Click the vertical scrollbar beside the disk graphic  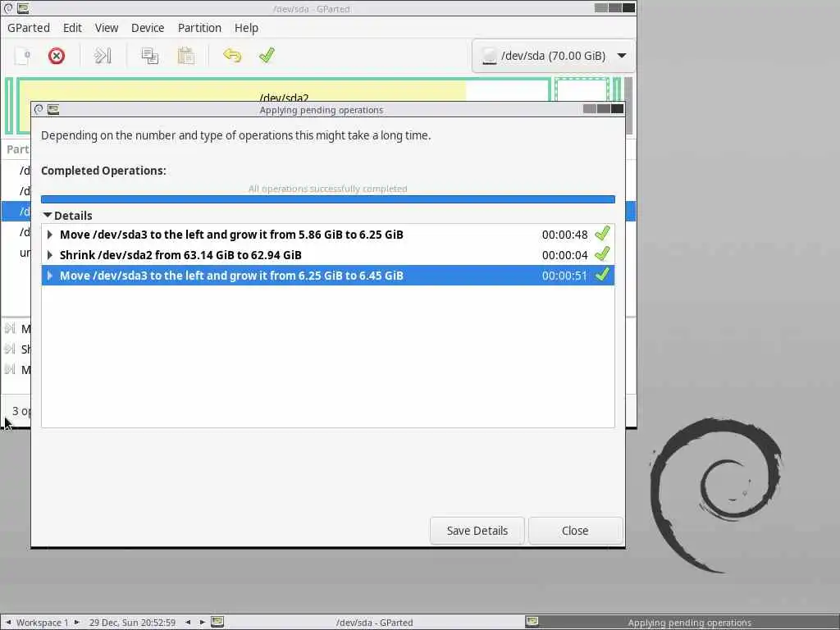coord(628,105)
